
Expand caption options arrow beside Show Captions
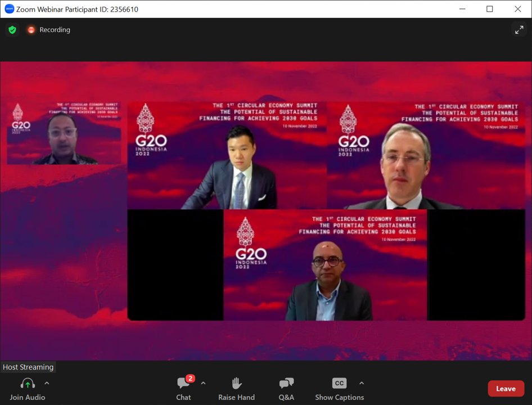click(x=362, y=383)
